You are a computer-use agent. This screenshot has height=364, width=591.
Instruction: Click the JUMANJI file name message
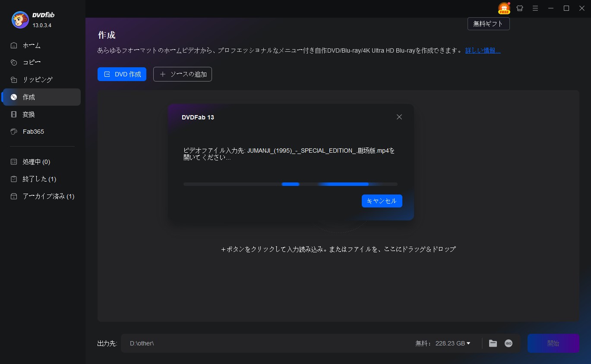(x=289, y=154)
